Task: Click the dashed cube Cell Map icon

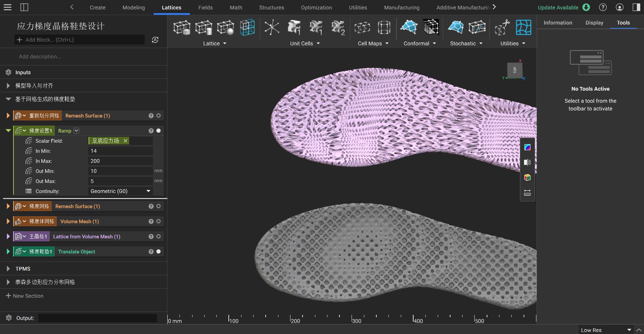Action: point(362,27)
